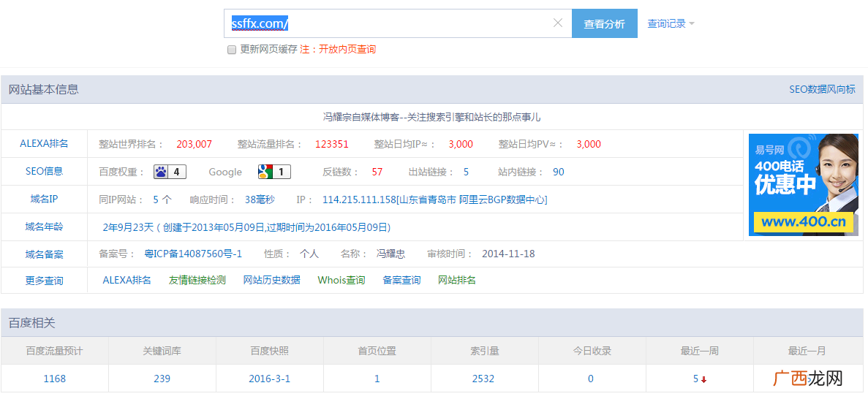The height and width of the screenshot is (399, 868).
Task: Click the ssffx.com/ URL input field
Action: (398, 24)
